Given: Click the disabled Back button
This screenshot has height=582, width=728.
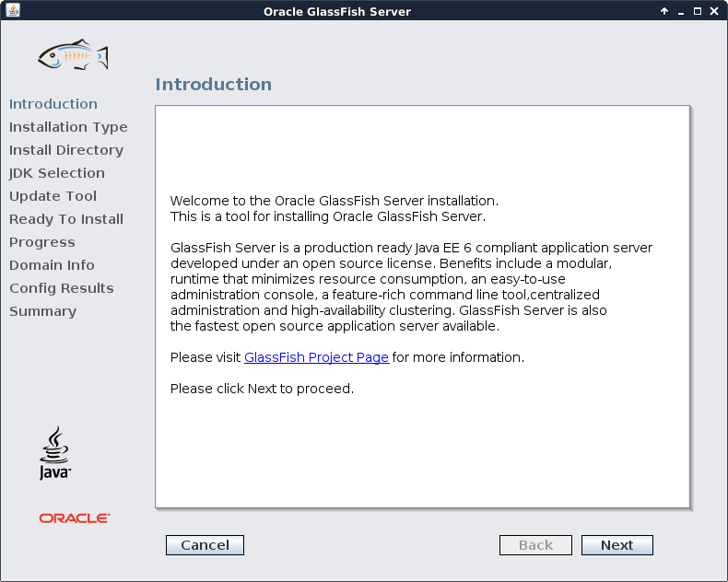Looking at the screenshot, I should point(535,545).
